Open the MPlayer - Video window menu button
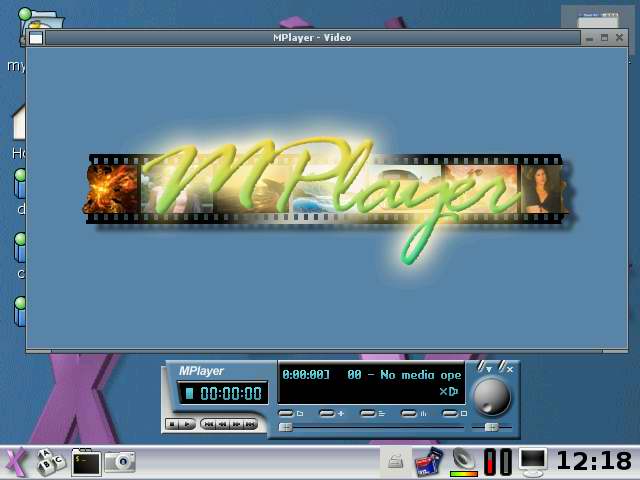Viewport: 640px width, 480px height. click(x=36, y=38)
